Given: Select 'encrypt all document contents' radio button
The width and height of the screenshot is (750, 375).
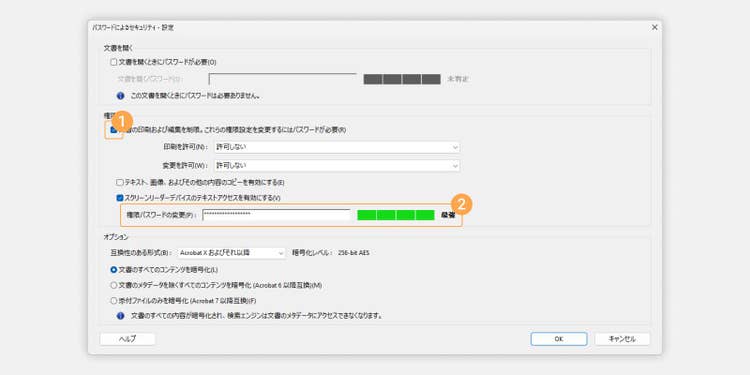Looking at the screenshot, I should coord(114,270).
